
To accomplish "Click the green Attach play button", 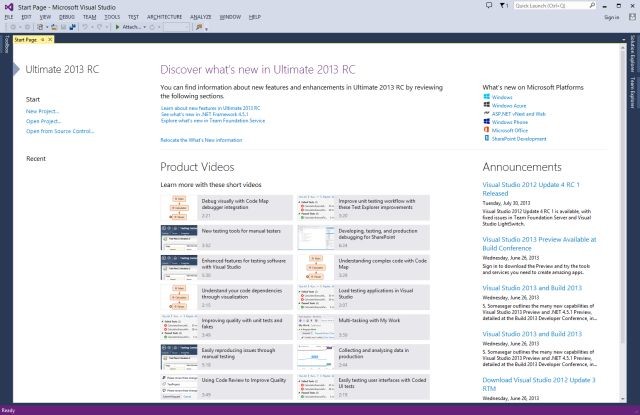I will coord(118,27).
